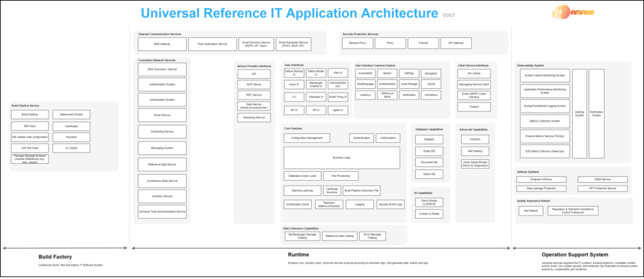Click the 'Offline/Low Band' box
644x279 pixels.
387,95
